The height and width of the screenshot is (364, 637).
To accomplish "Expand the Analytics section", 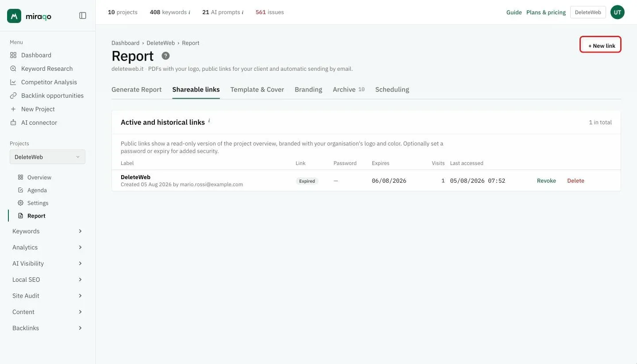I will click(x=47, y=247).
